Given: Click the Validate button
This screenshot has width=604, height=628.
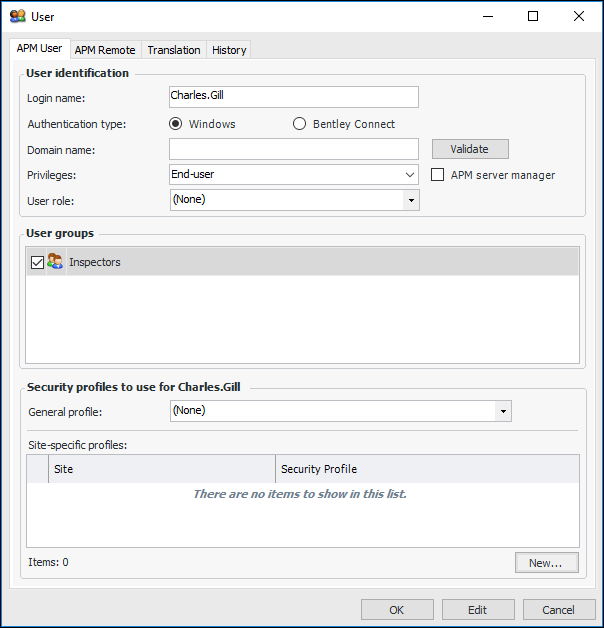Looking at the screenshot, I should click(470, 149).
